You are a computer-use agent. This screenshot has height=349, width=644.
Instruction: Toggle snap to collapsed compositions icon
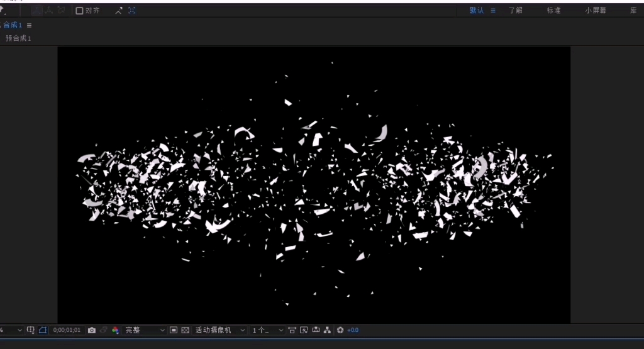pyautogui.click(x=132, y=11)
